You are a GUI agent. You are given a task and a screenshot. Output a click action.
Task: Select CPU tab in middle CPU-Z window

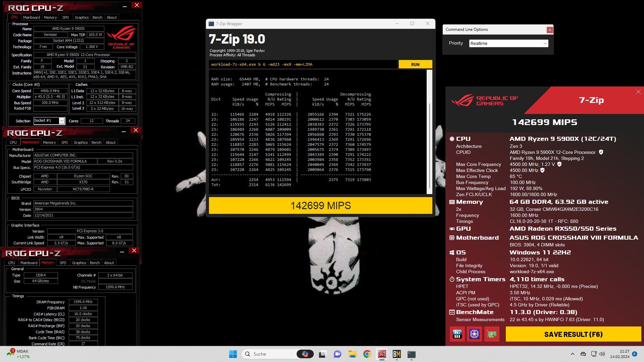point(13,142)
